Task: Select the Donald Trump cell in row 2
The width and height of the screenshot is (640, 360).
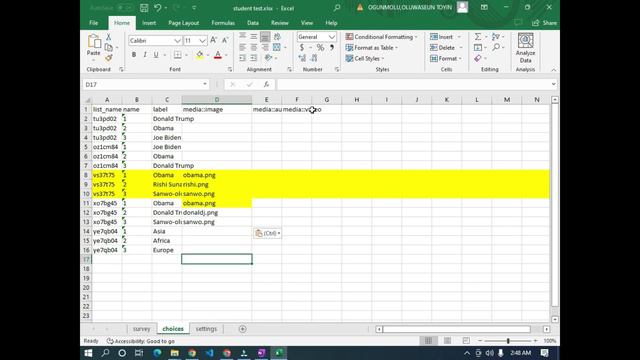Action: [167, 119]
